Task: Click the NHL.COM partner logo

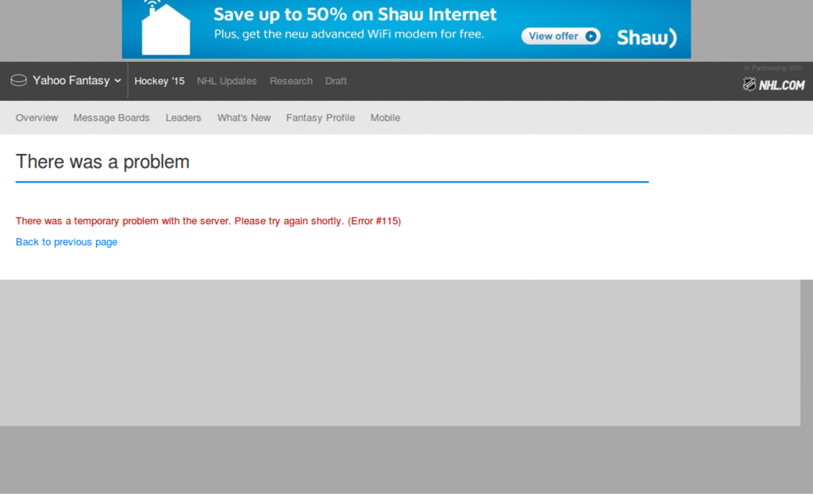Action: coord(773,84)
